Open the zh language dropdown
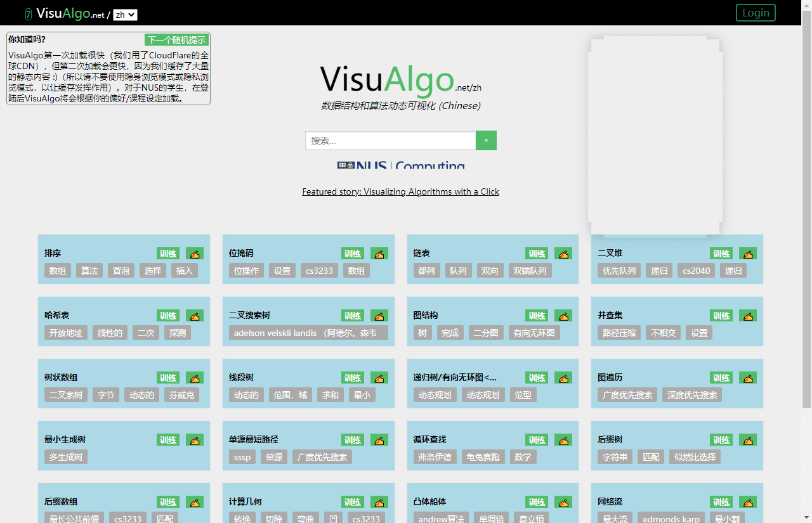 [x=125, y=13]
